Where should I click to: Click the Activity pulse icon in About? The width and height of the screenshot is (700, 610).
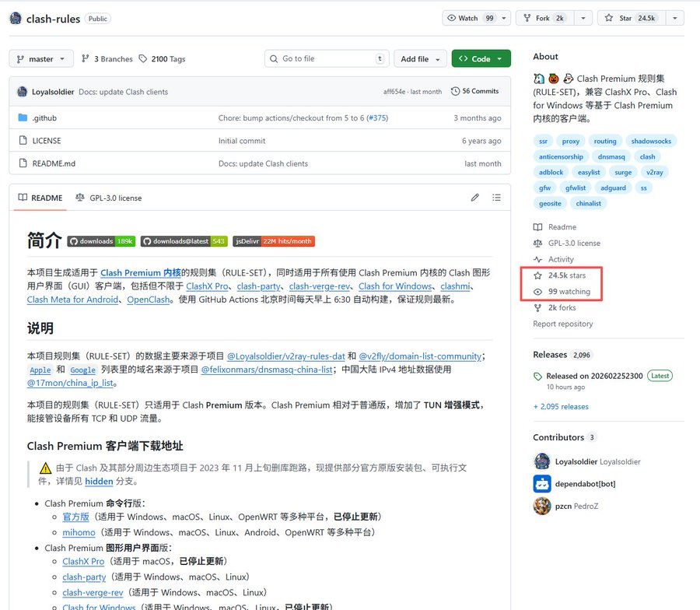point(537,259)
